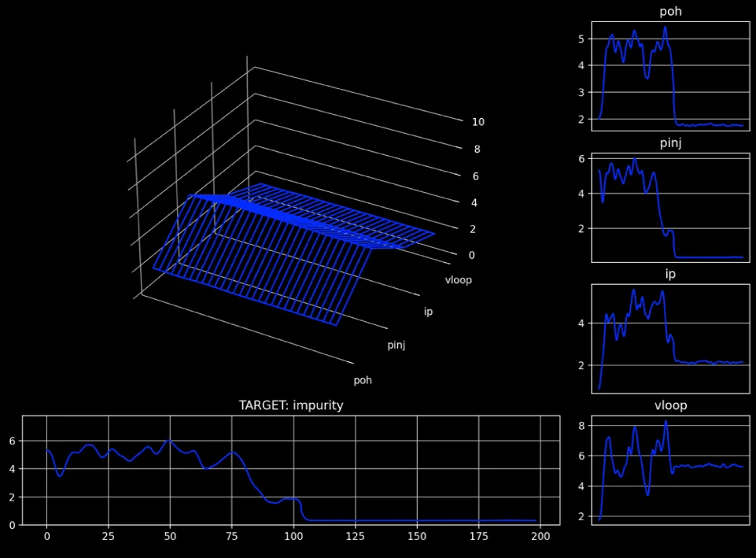Click x-axis tick 25 on impurity plot
The height and width of the screenshot is (558, 756).
click(109, 536)
